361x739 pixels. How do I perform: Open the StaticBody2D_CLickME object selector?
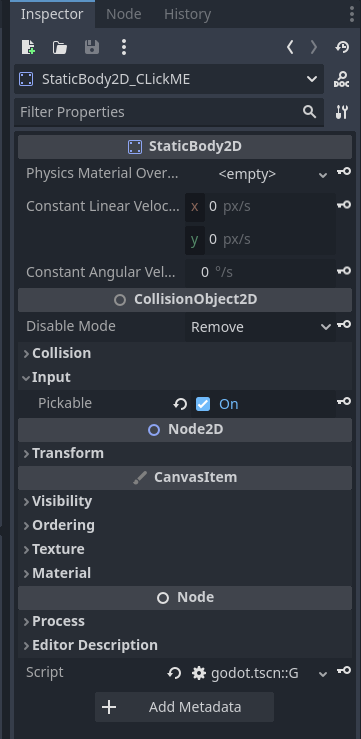[169, 79]
